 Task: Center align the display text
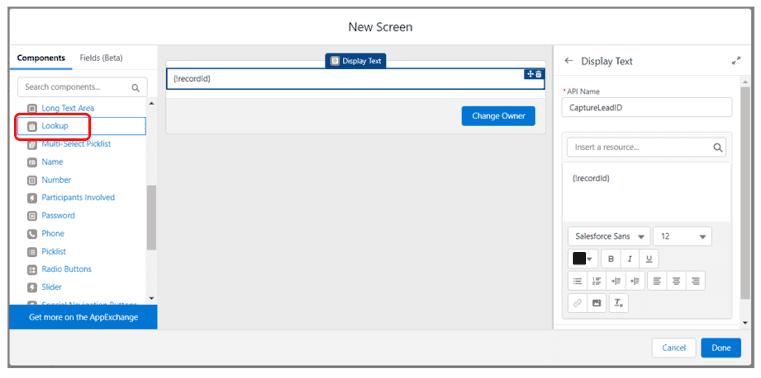coord(676,281)
